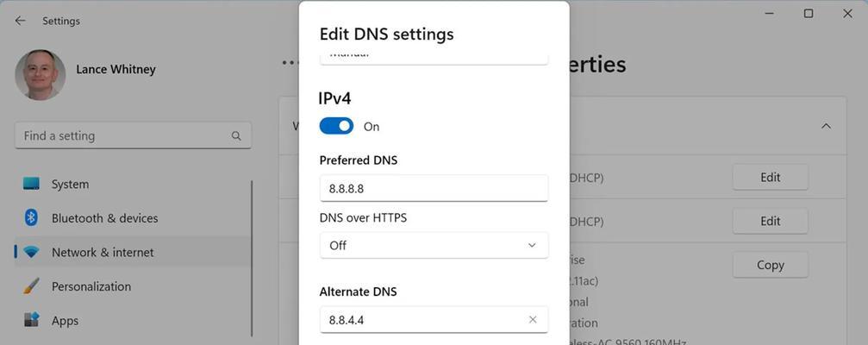Click the Personalization paintbrush icon

(x=31, y=286)
